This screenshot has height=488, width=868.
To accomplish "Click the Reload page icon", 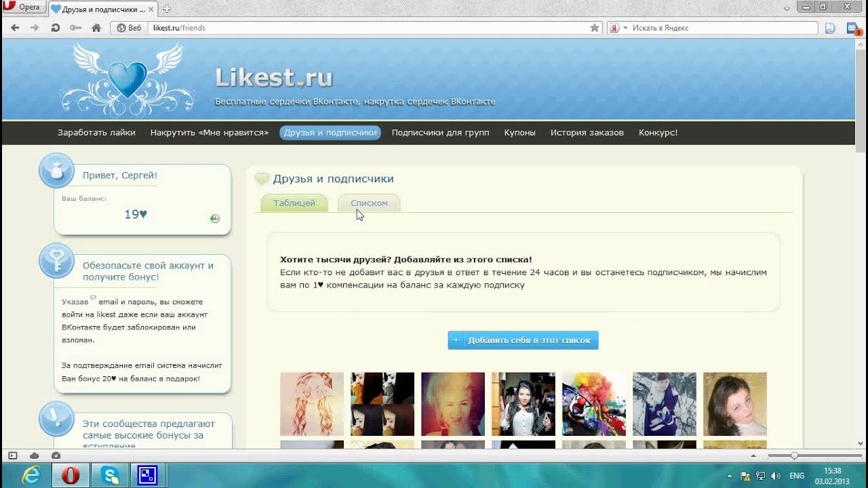I will point(56,28).
